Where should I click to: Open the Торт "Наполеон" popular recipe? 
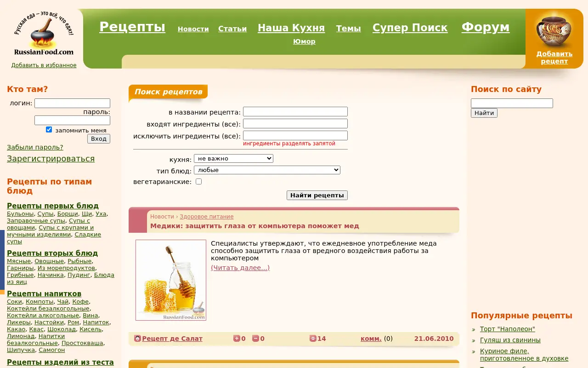508,329
